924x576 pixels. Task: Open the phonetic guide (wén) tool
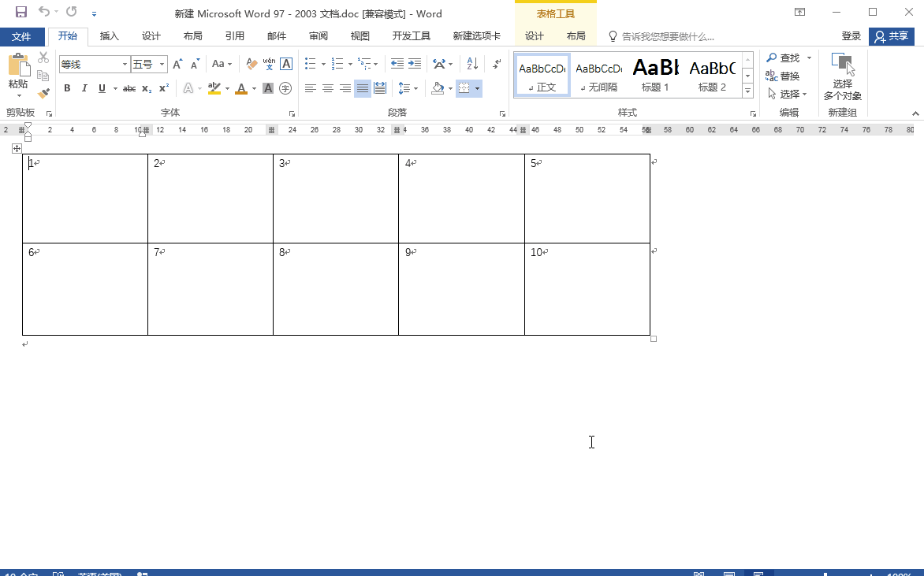pyautogui.click(x=270, y=64)
